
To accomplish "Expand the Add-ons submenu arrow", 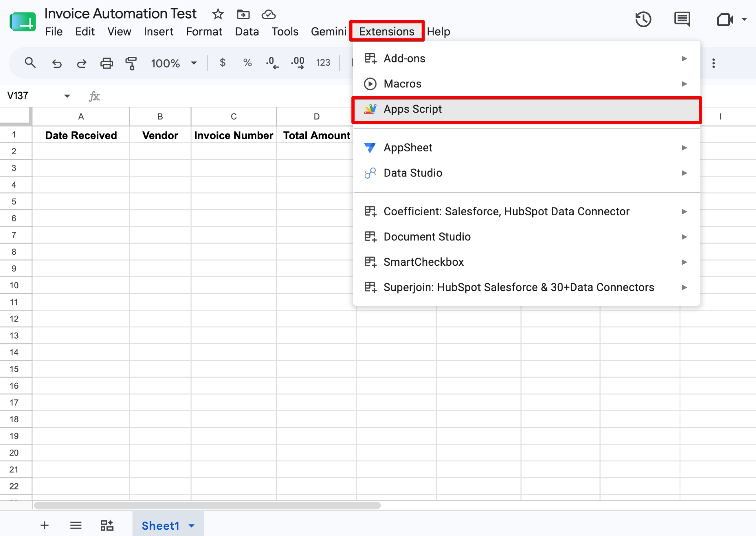I will click(x=684, y=59).
